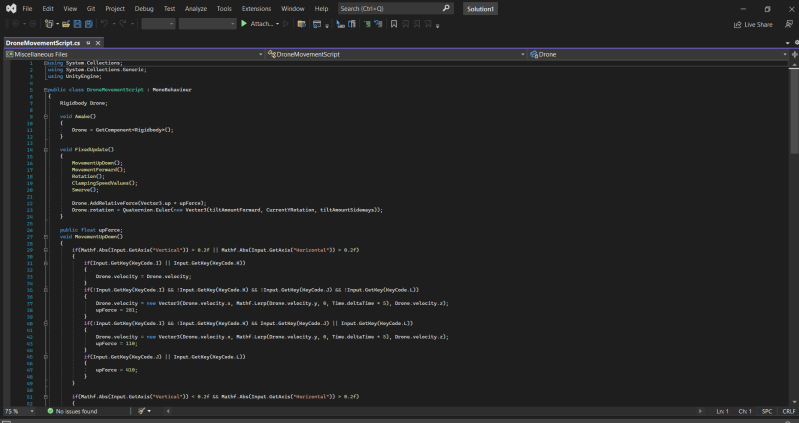Click the Undo arrow icon
Image resolution: width=799 pixels, height=423 pixels.
(x=105, y=23)
